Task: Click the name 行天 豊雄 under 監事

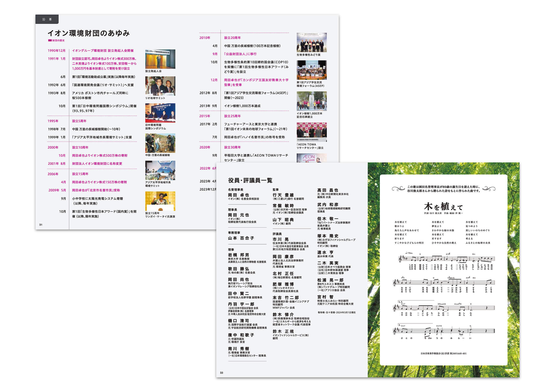Action: [x=283, y=195]
